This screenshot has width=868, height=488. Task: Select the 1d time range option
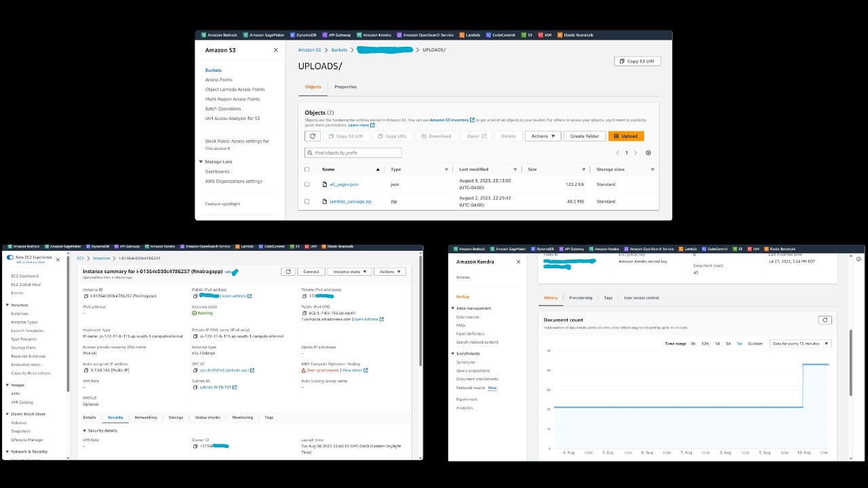point(717,344)
